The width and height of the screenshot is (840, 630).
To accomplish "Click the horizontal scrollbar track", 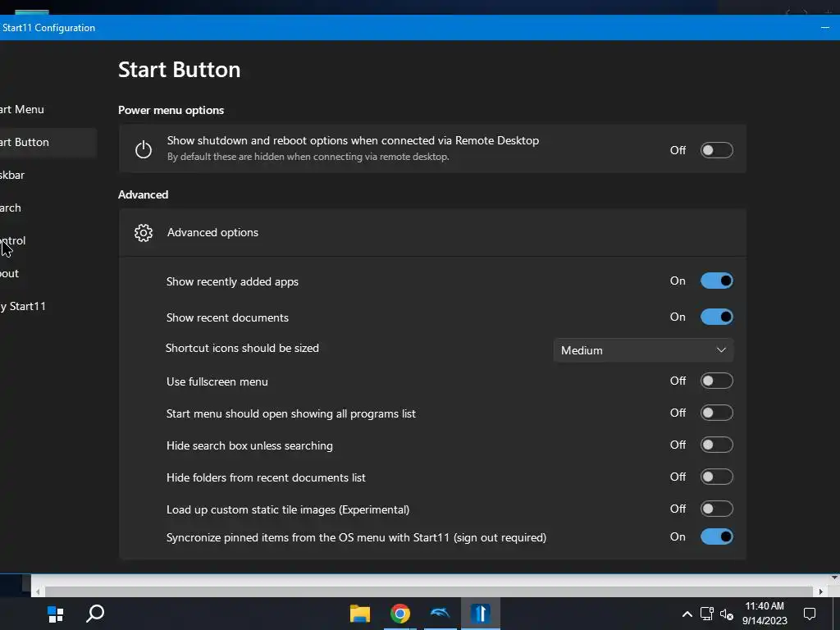I will 428,591.
